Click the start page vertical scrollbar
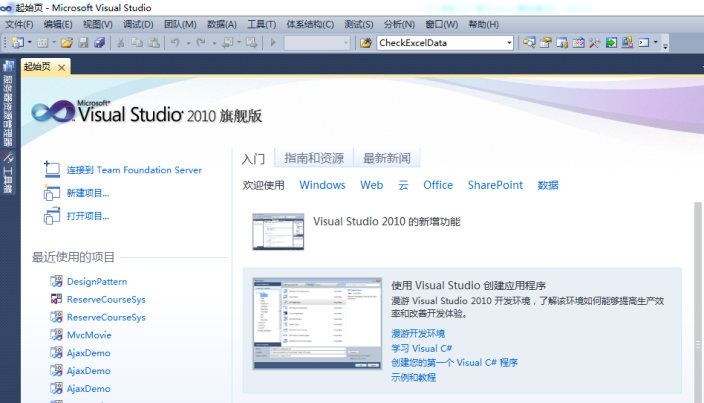 click(698, 301)
